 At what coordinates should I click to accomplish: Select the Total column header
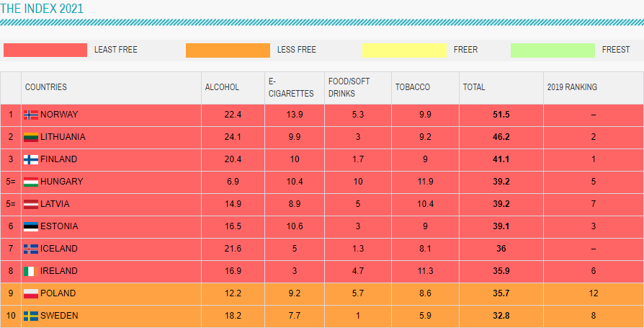(474, 87)
